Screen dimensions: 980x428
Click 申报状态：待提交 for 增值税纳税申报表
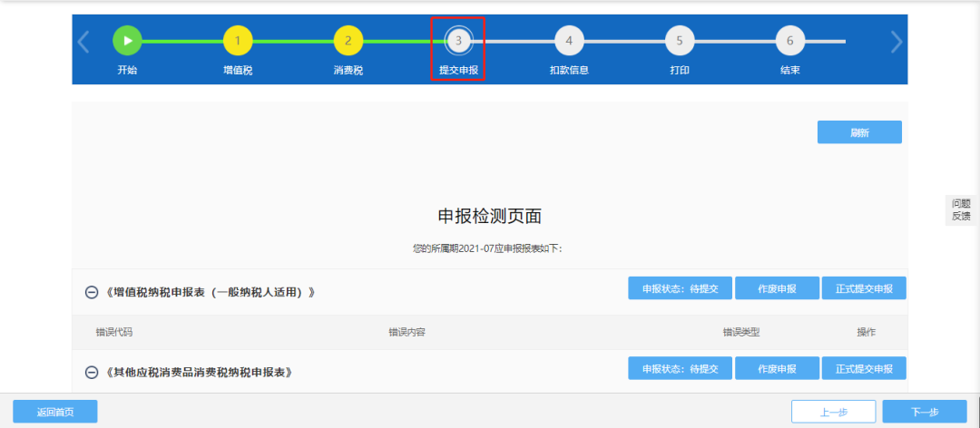click(x=680, y=288)
